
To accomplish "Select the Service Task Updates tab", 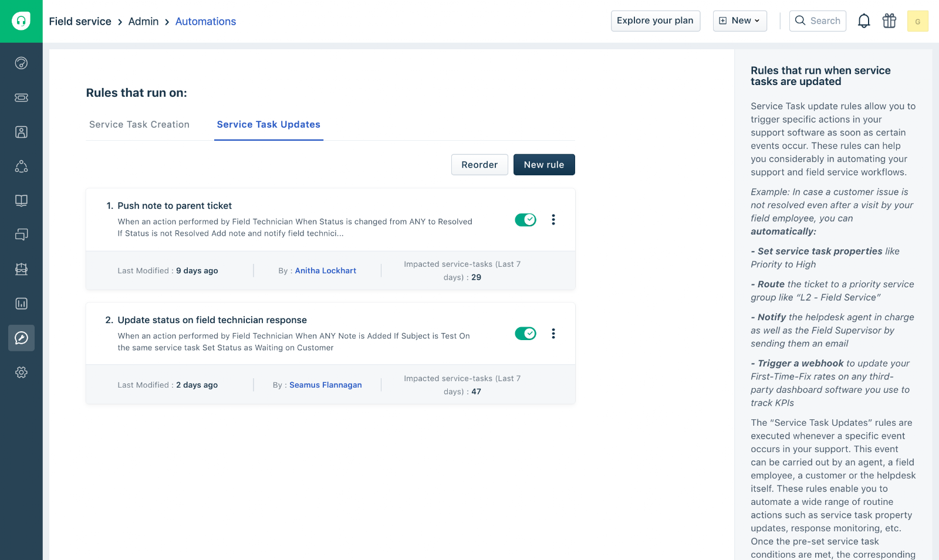I will 268,124.
